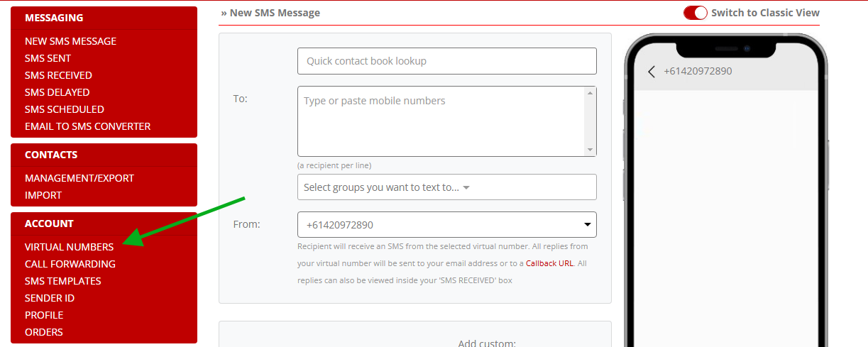Viewport: 868px width, 347px height.
Task: Open SMS Received in sidebar
Action: [x=58, y=75]
